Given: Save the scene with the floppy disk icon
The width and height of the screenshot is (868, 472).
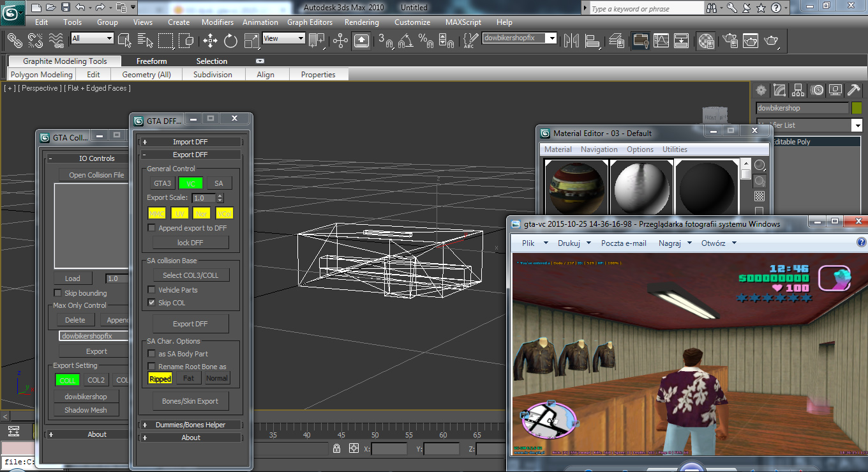Looking at the screenshot, I should coord(66,8).
